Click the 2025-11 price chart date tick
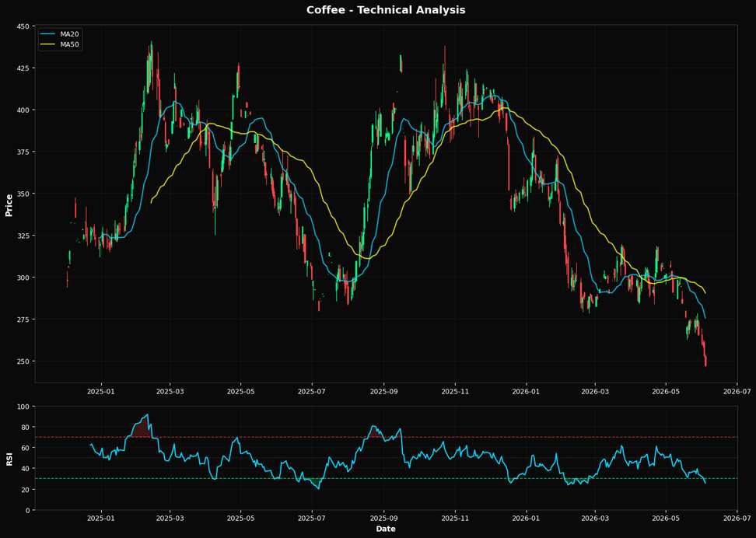 pyautogui.click(x=456, y=391)
